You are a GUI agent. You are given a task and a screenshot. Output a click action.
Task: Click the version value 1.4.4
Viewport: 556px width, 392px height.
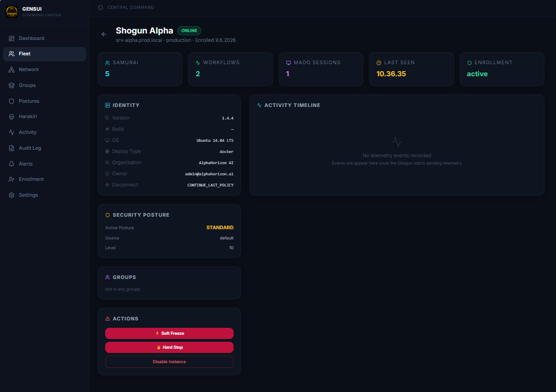coord(228,118)
